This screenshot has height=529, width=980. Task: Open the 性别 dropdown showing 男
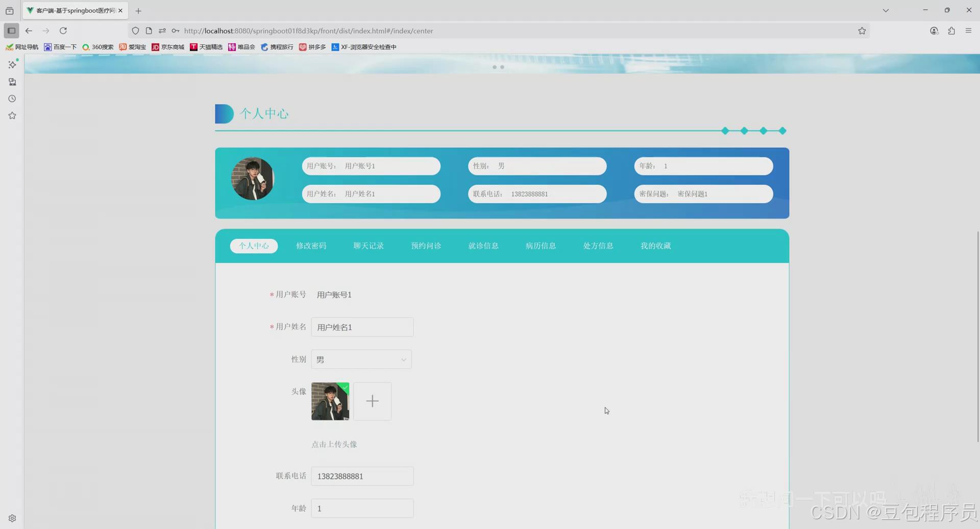click(361, 359)
